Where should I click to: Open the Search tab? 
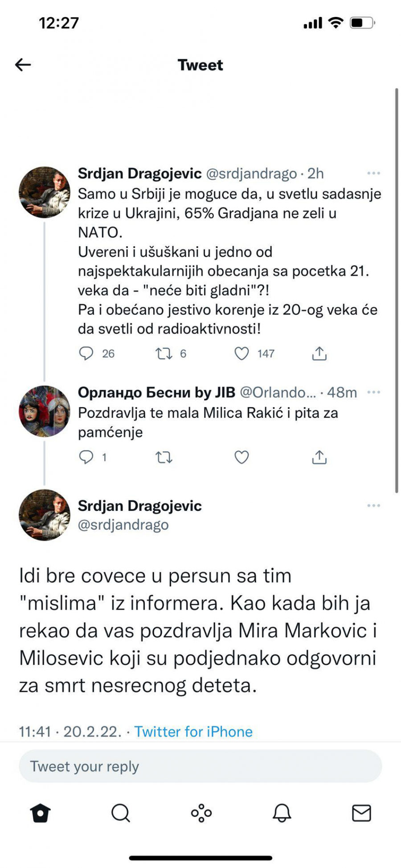pos(120,813)
